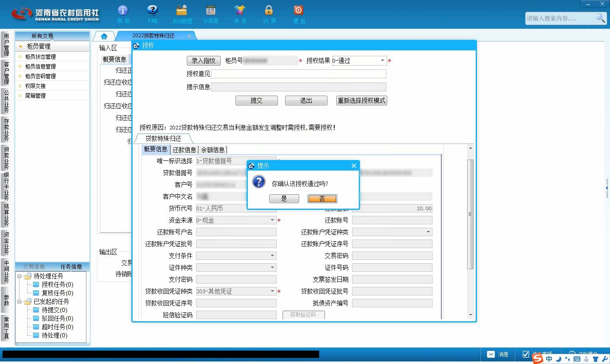Open the 还款账户凭证种类 dropdown

[x=428, y=232]
